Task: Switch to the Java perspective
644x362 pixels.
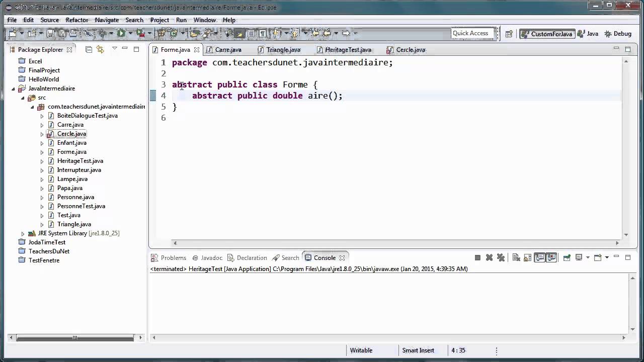Action: coord(588,34)
